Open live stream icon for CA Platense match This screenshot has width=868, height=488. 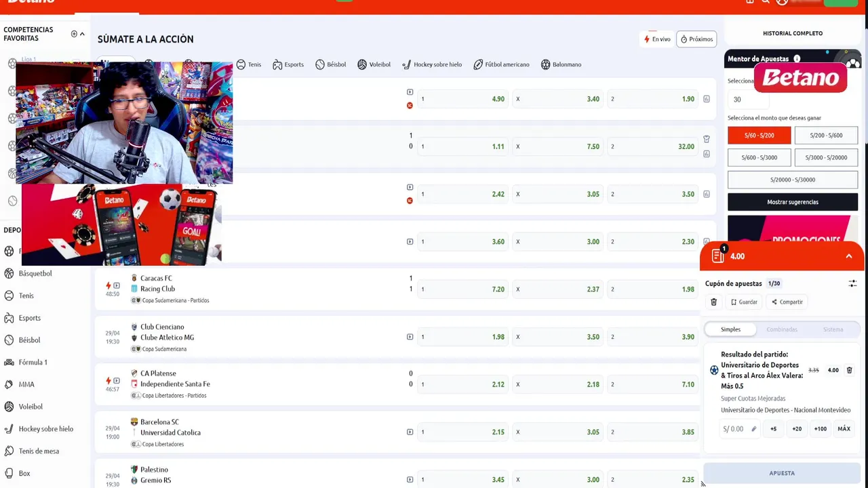(x=117, y=380)
